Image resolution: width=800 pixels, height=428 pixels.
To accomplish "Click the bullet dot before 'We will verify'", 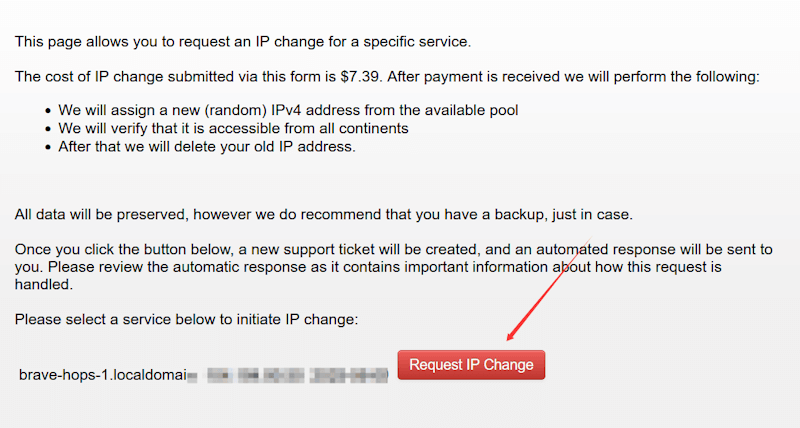I will pyautogui.click(x=49, y=129).
